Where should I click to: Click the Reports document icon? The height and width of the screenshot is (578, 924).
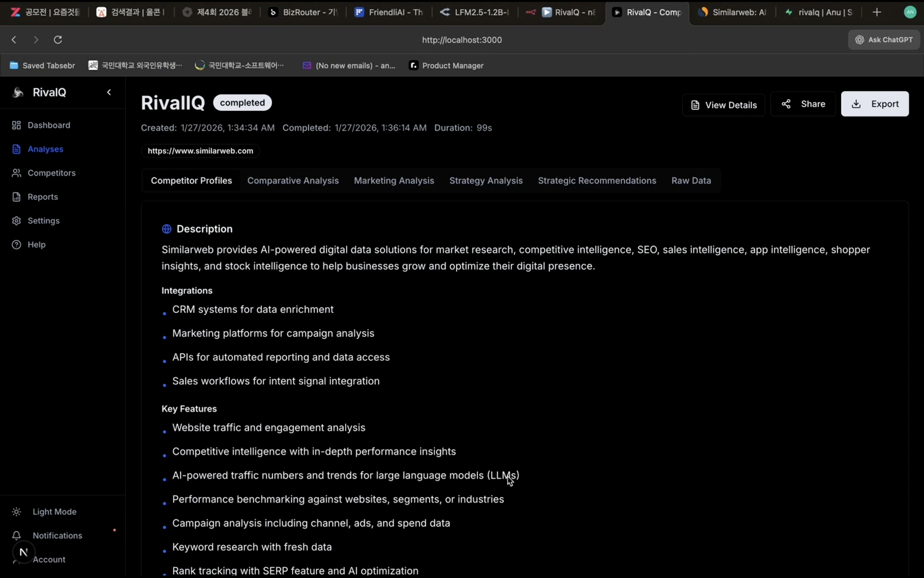pyautogui.click(x=16, y=197)
